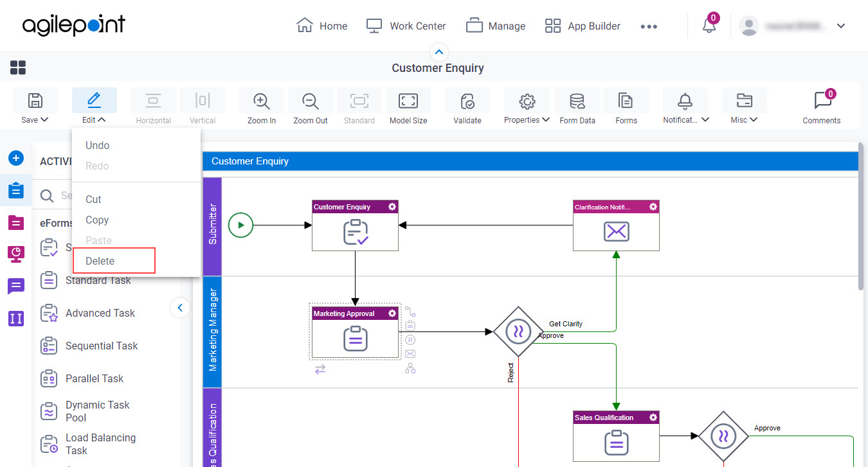The height and width of the screenshot is (467, 868).
Task: Click the user avatar in header
Action: 748,26
